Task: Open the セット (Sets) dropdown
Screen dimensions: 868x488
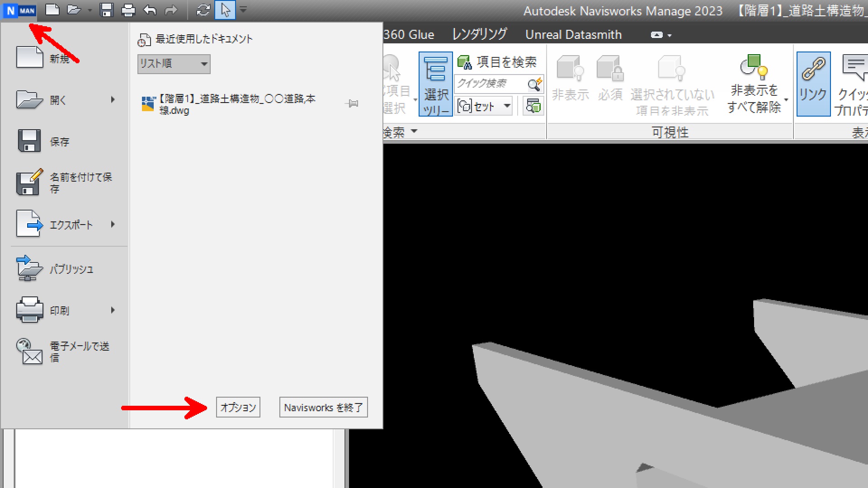Action: click(484, 106)
